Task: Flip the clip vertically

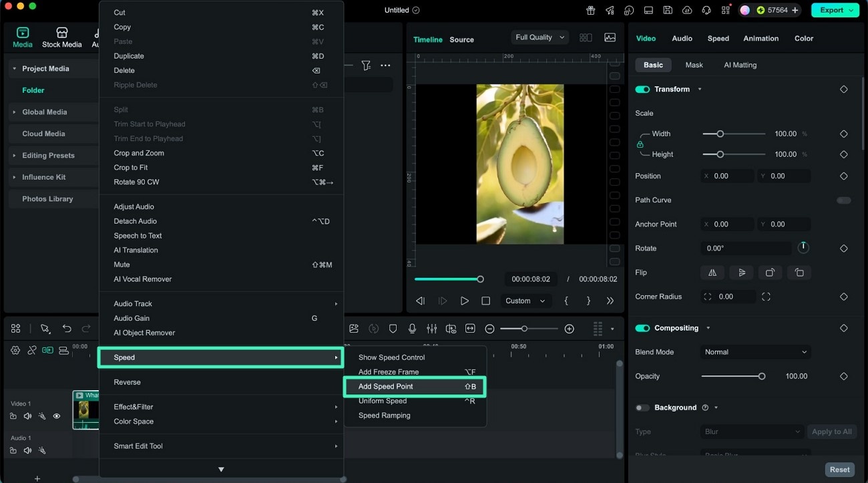Action: (x=741, y=273)
